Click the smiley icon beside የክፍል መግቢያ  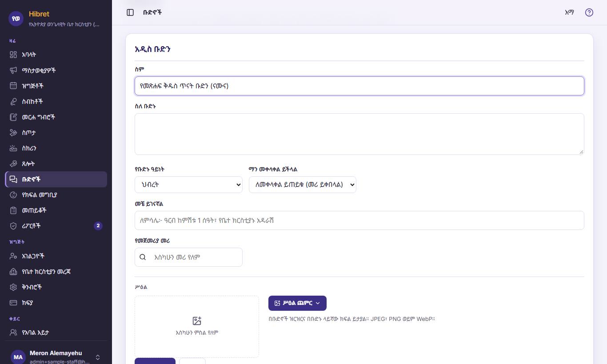(x=13, y=194)
